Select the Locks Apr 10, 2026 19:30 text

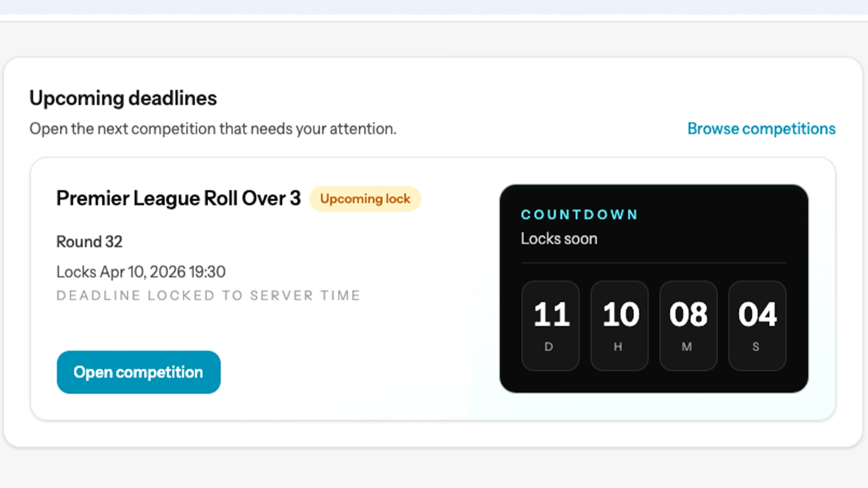click(141, 272)
